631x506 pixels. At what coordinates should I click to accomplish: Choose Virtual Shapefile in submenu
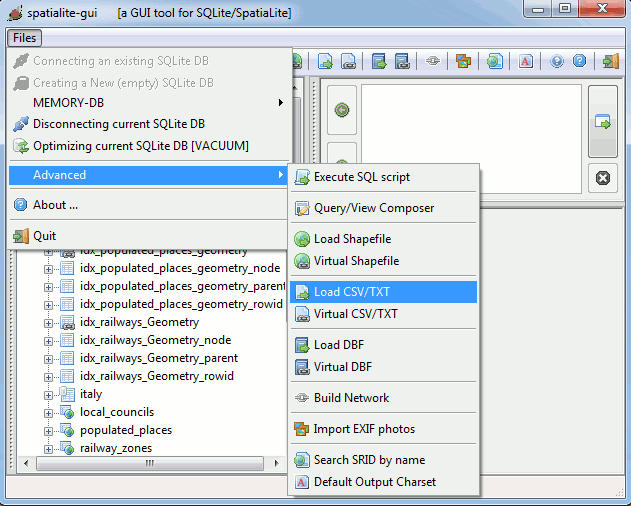pyautogui.click(x=384, y=261)
